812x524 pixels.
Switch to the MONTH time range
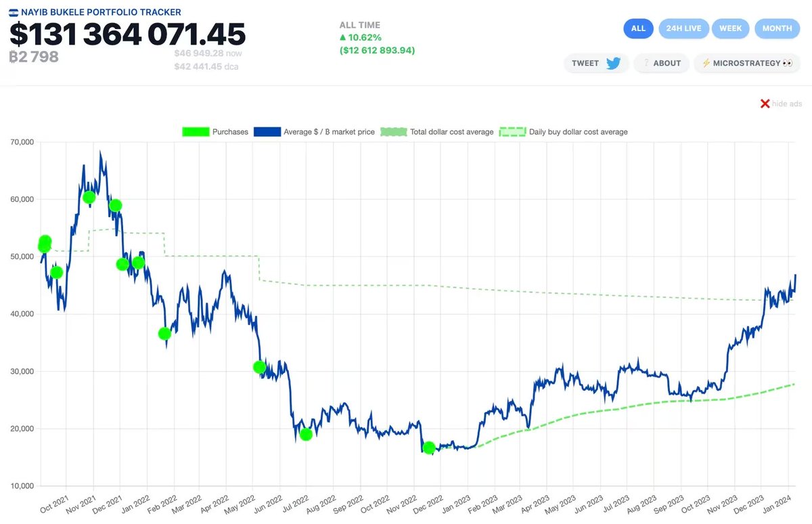pyautogui.click(x=777, y=28)
